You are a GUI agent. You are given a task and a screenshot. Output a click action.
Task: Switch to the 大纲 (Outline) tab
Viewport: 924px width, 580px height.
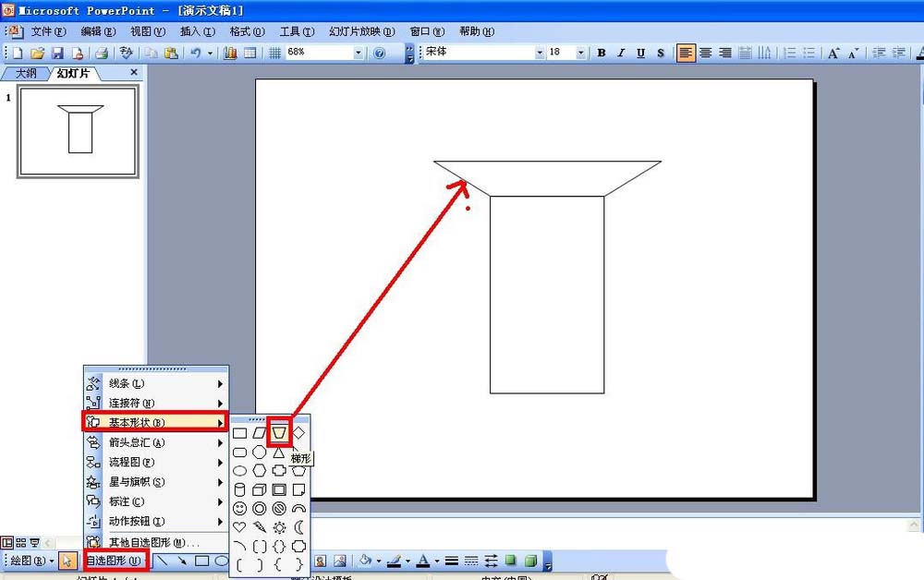pos(26,74)
